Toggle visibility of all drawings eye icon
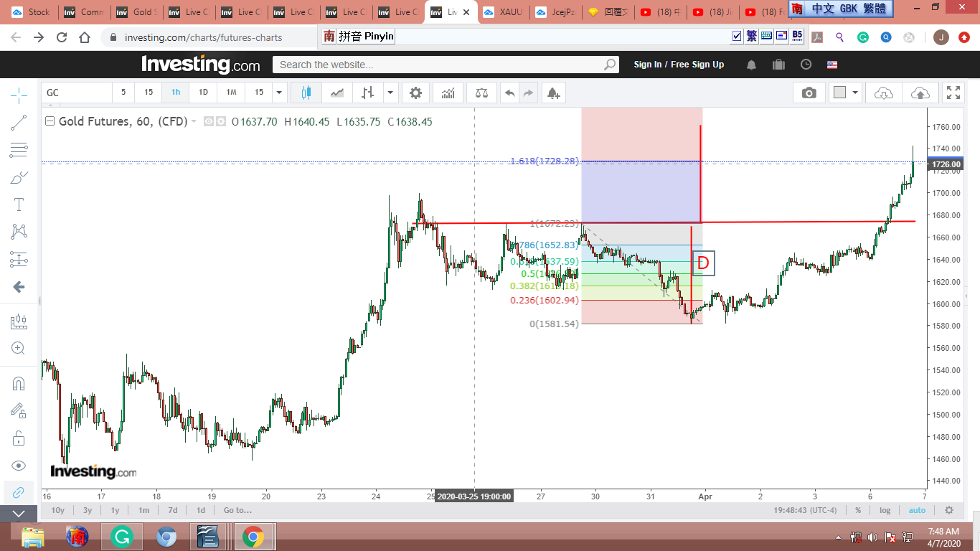980x551 pixels. (x=19, y=465)
